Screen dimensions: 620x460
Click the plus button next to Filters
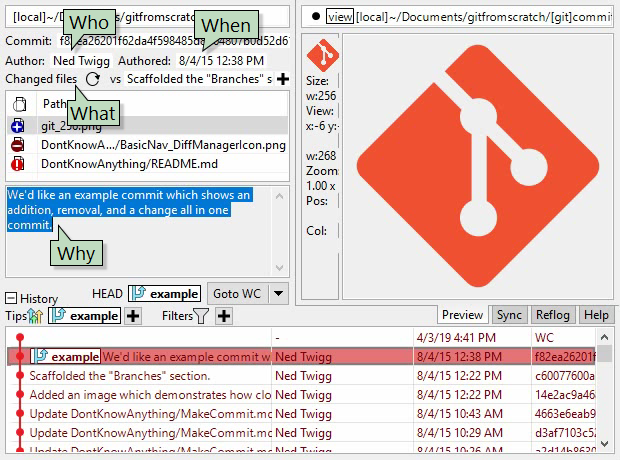pyautogui.click(x=224, y=316)
